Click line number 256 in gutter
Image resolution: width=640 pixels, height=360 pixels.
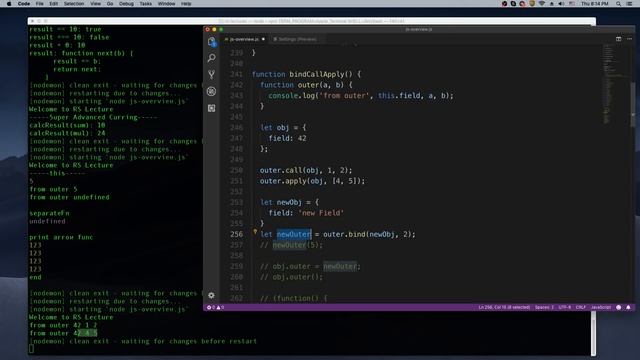point(236,234)
